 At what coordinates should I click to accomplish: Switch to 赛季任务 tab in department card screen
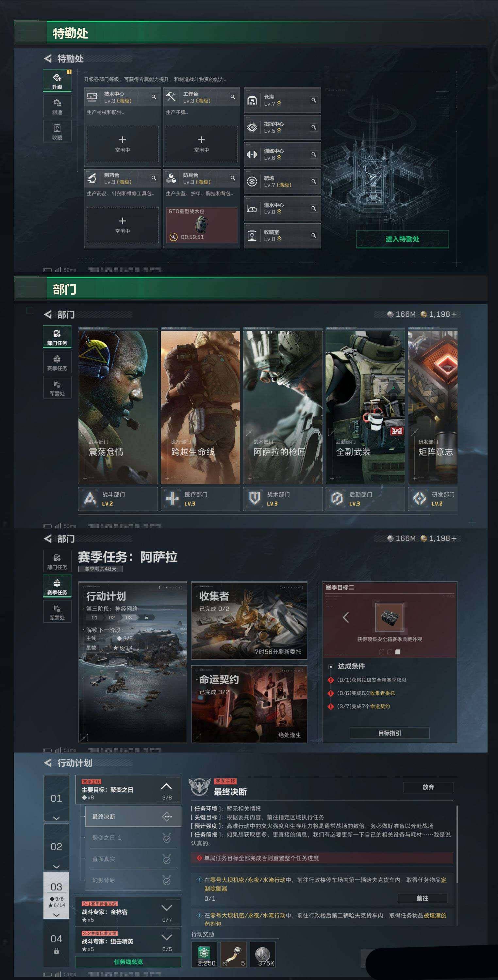[57, 362]
